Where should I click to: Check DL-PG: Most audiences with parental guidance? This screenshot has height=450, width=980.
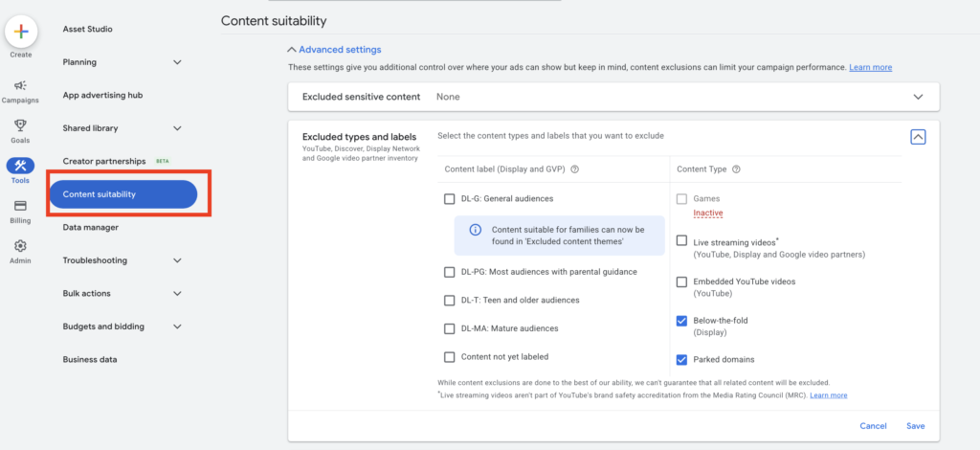point(450,273)
